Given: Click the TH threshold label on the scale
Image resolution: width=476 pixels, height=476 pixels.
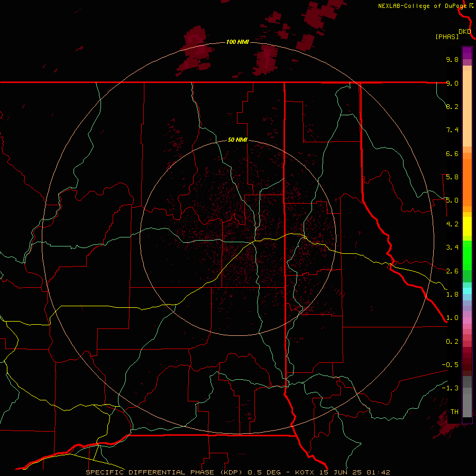Looking at the screenshot, I should point(454,412).
